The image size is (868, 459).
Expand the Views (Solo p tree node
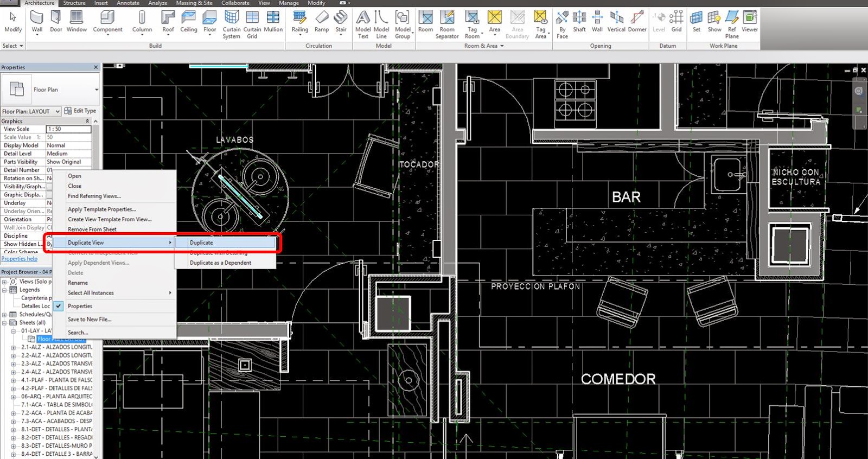coord(4,282)
